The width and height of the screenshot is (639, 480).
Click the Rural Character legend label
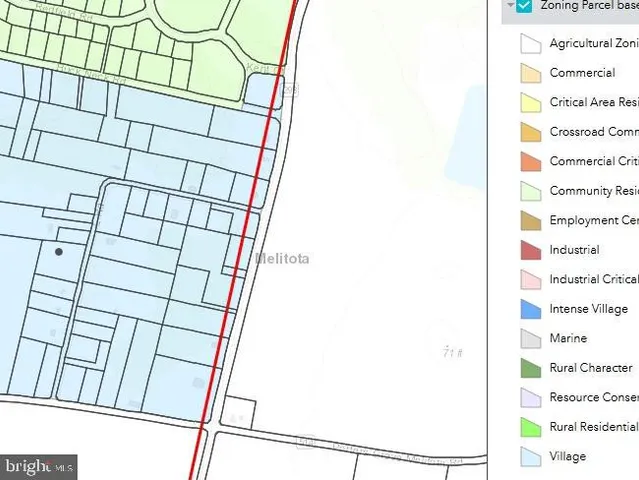[591, 368]
